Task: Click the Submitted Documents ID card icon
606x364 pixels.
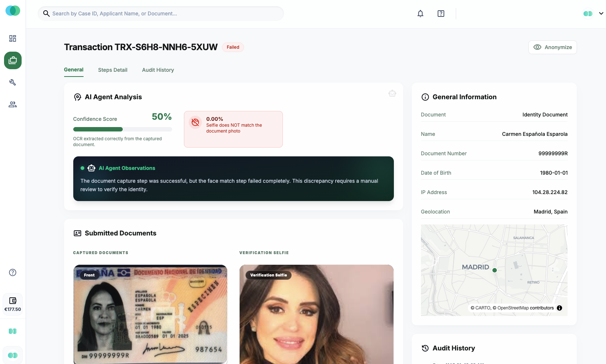Action: tap(77, 233)
